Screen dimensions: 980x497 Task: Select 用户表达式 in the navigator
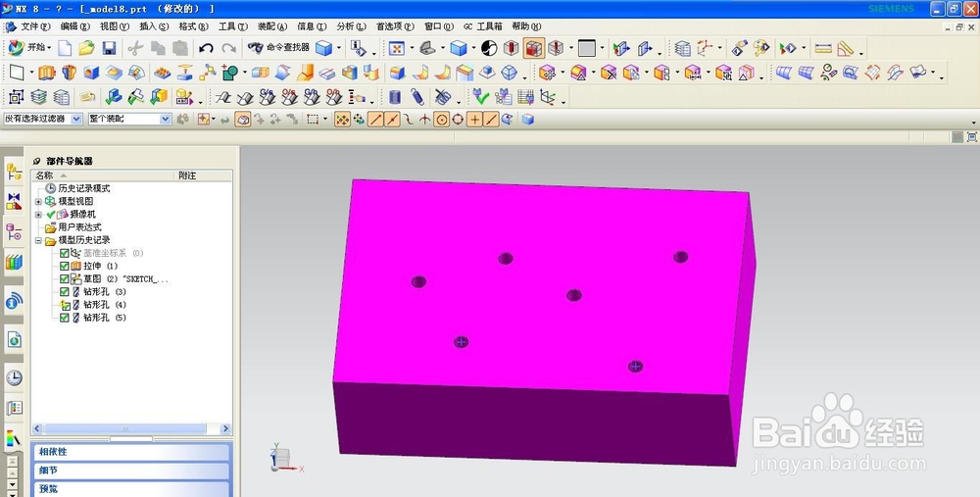click(x=79, y=227)
